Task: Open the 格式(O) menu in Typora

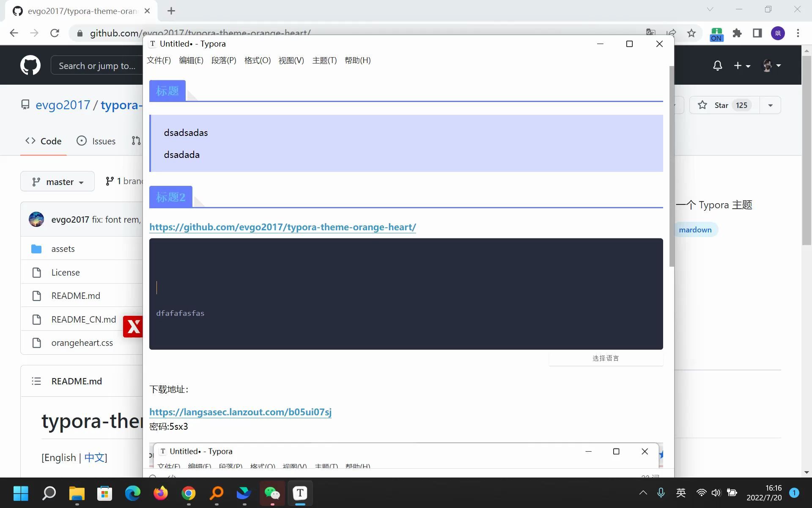Action: pyautogui.click(x=258, y=60)
